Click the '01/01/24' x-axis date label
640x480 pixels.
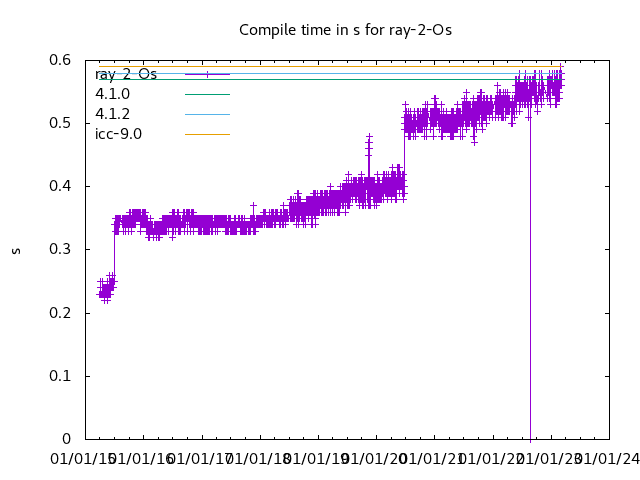point(606,459)
